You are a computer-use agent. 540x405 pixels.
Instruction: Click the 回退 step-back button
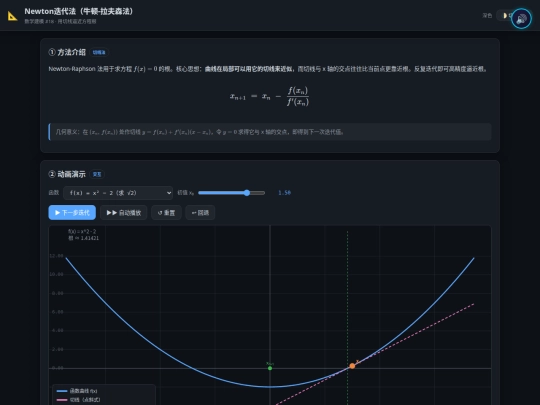[x=200, y=212]
